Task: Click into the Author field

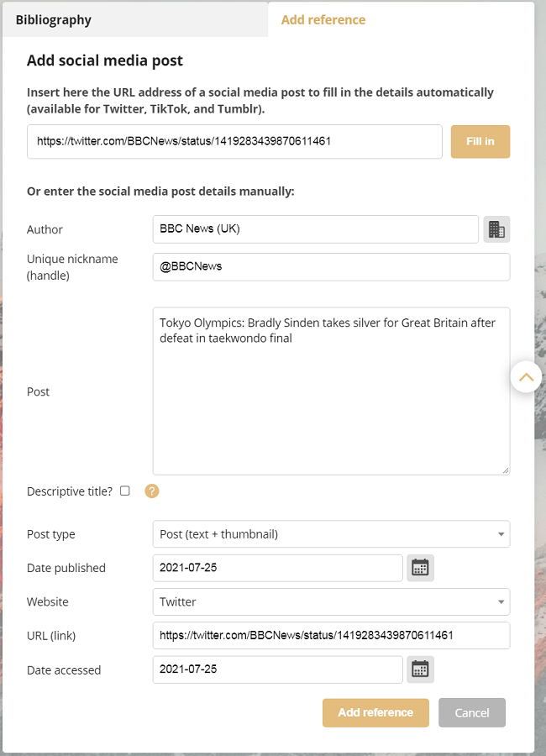Action: [x=316, y=229]
